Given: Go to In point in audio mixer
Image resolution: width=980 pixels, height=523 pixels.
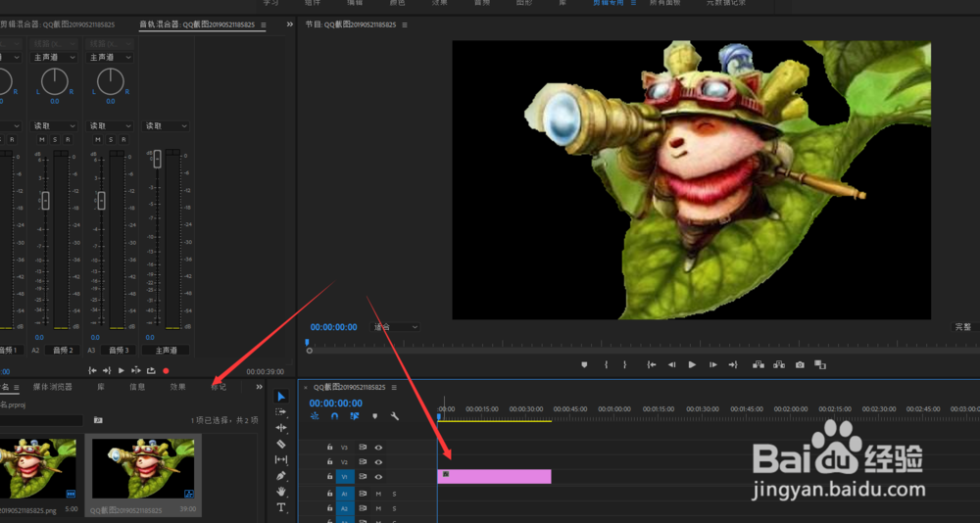Looking at the screenshot, I should 92,370.
